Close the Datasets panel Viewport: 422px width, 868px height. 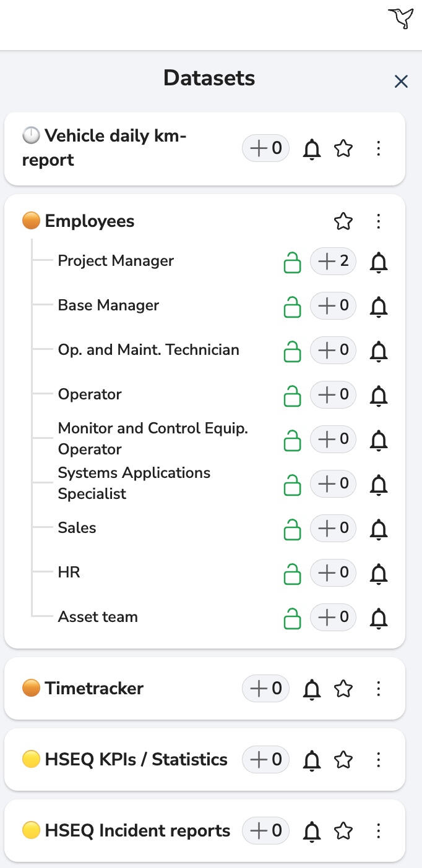click(401, 81)
